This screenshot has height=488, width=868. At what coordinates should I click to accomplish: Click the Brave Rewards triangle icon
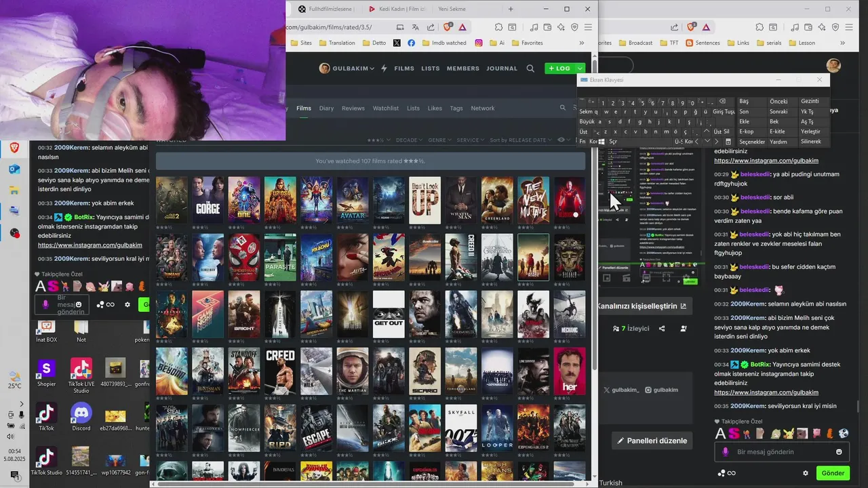(462, 27)
